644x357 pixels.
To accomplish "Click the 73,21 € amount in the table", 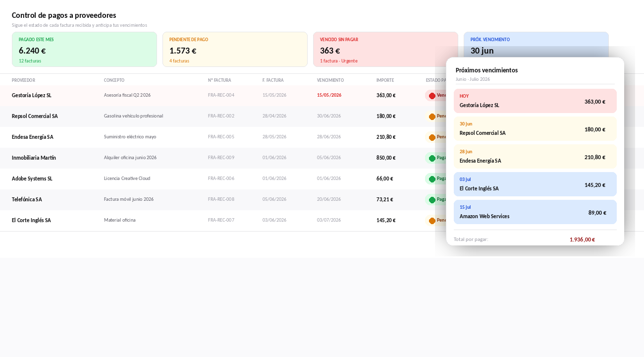I will (384, 199).
